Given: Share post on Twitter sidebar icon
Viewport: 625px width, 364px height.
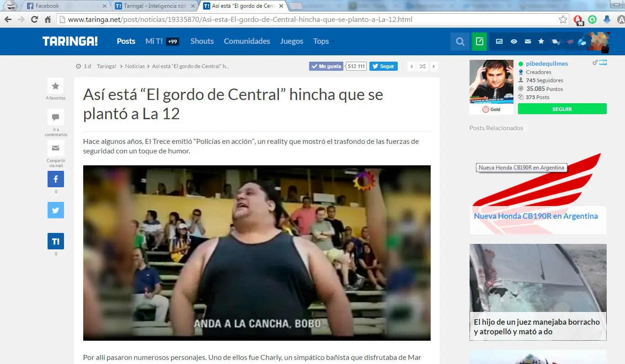Looking at the screenshot, I should point(56,210).
